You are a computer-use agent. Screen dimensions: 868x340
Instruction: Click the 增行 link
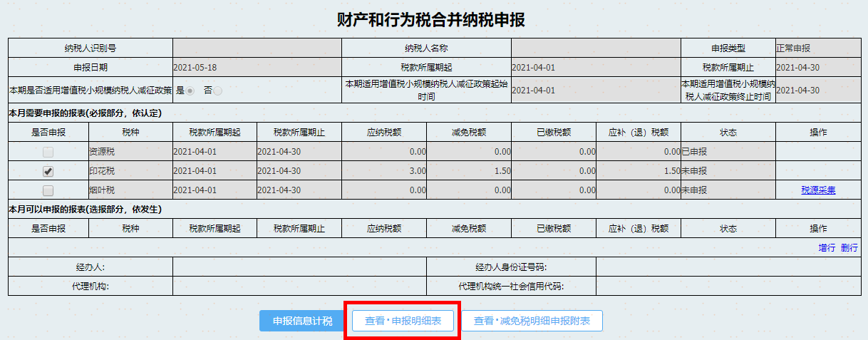point(827,248)
